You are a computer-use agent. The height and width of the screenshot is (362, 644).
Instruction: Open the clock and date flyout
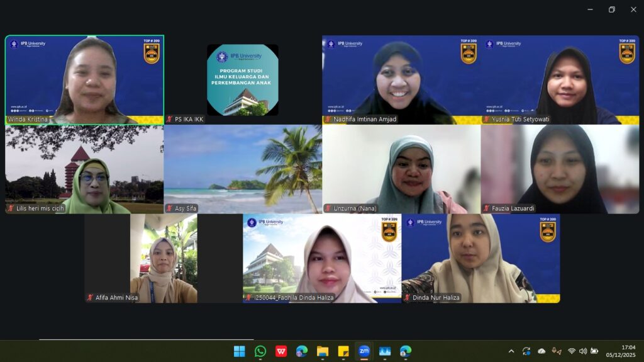click(620, 351)
